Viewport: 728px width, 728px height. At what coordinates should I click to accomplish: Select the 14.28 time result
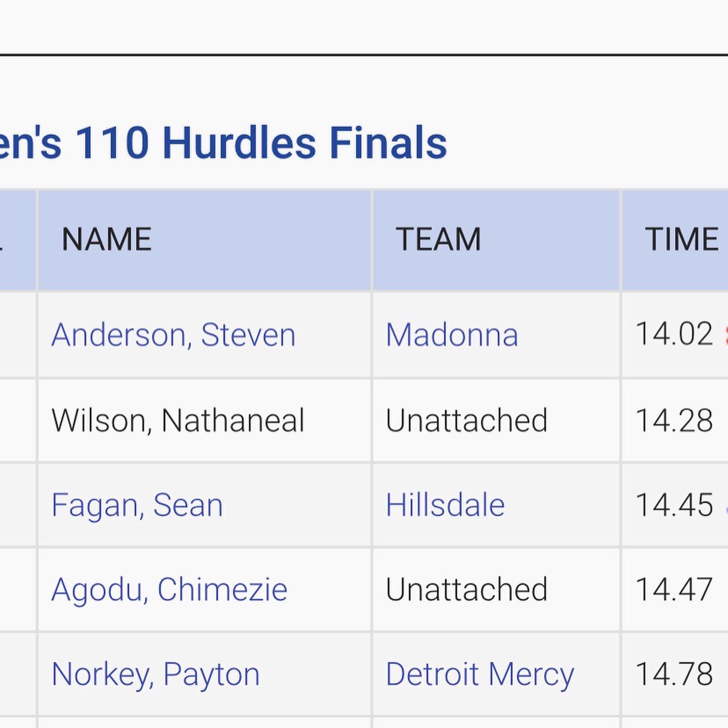(674, 420)
